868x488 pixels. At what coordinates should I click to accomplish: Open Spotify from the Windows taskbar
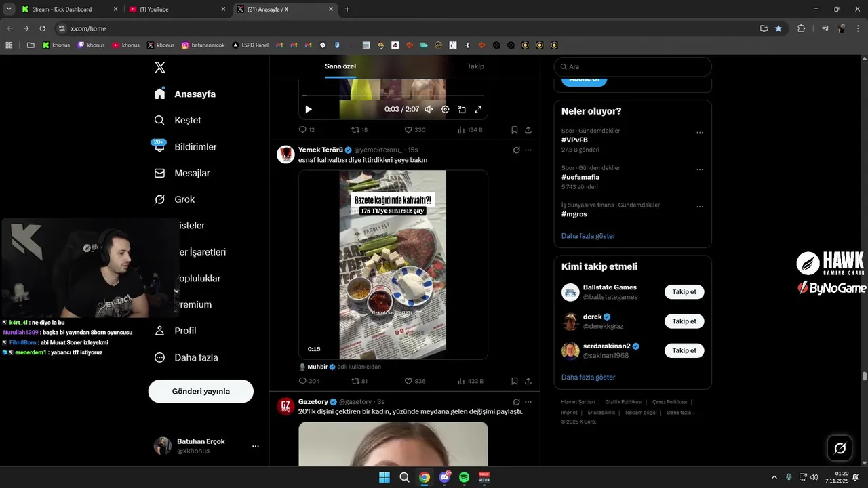click(x=465, y=477)
